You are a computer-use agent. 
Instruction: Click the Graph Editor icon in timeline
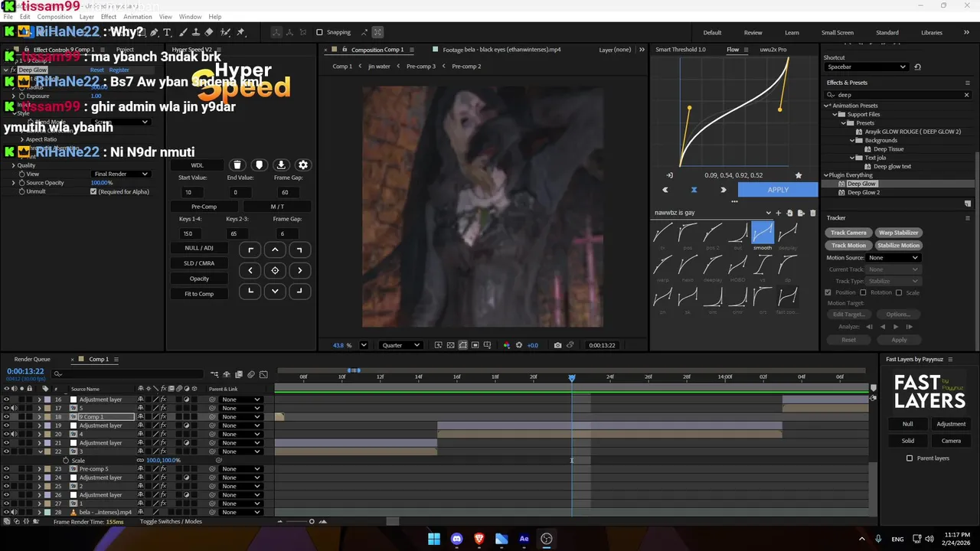[263, 374]
